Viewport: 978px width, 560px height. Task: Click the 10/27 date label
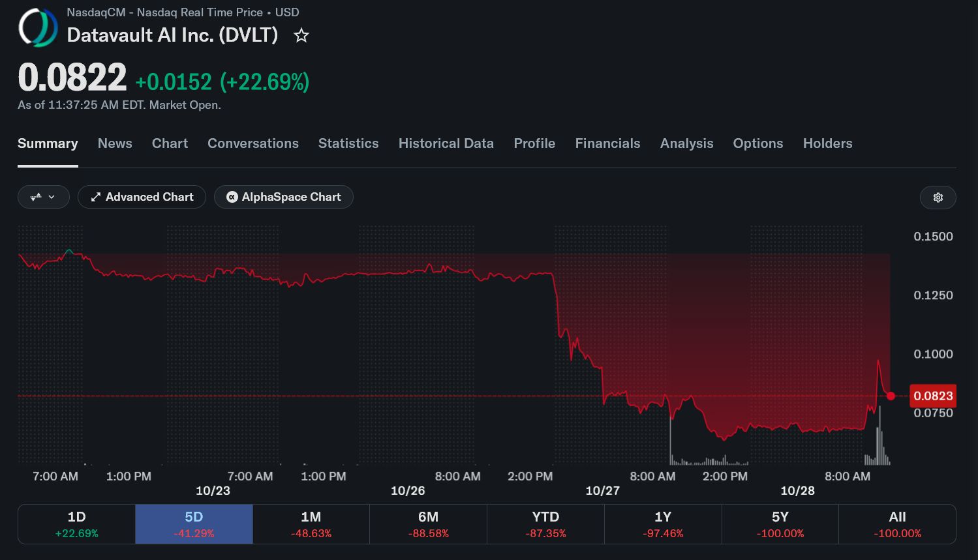[x=602, y=490]
